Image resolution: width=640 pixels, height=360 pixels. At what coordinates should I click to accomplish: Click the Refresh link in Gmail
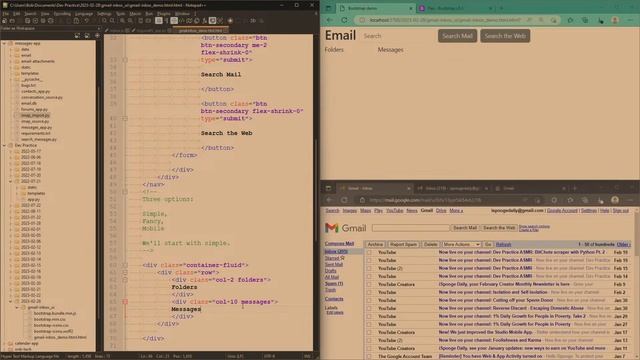pyautogui.click(x=503, y=244)
